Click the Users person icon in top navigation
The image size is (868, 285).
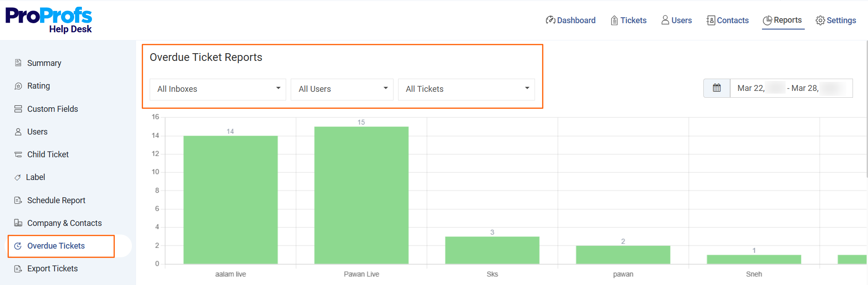point(665,20)
